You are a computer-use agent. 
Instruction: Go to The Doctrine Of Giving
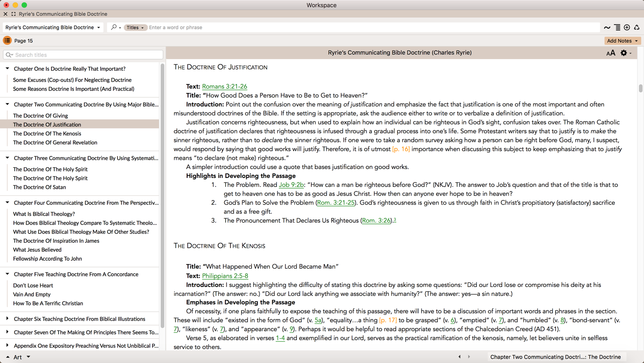40,116
